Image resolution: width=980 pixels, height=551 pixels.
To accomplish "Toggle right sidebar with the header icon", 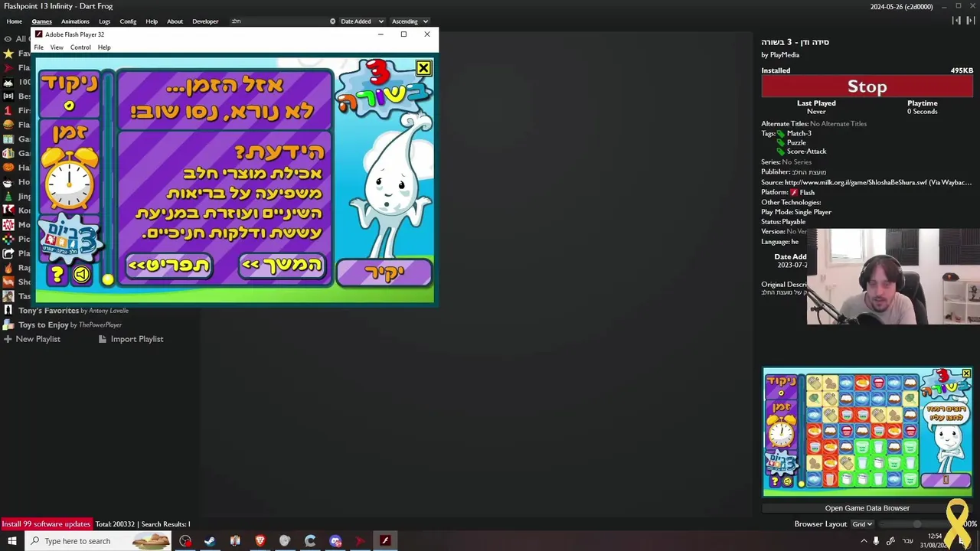I will 970,21.
